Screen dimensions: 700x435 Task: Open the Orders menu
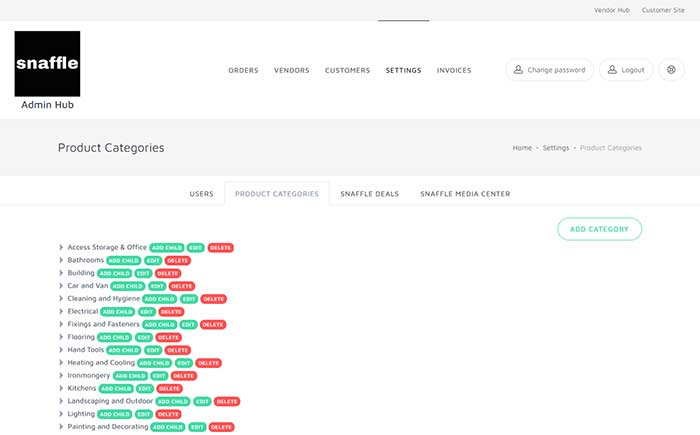click(243, 70)
